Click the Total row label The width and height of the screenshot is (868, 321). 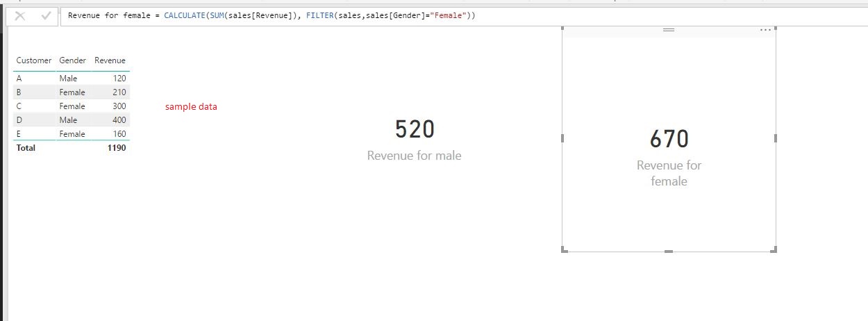click(x=26, y=148)
